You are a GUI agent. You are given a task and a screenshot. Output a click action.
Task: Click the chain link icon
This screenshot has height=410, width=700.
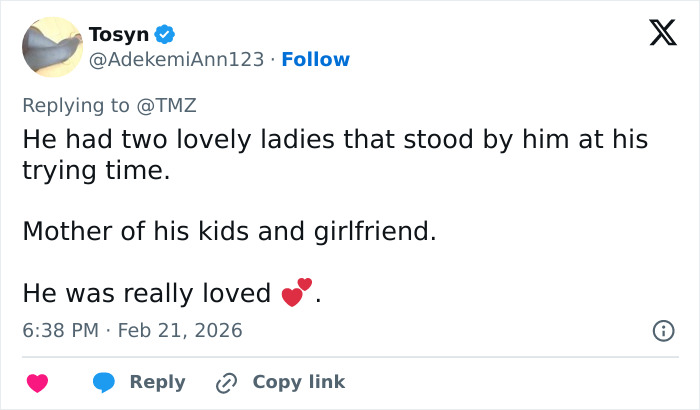[226, 382]
